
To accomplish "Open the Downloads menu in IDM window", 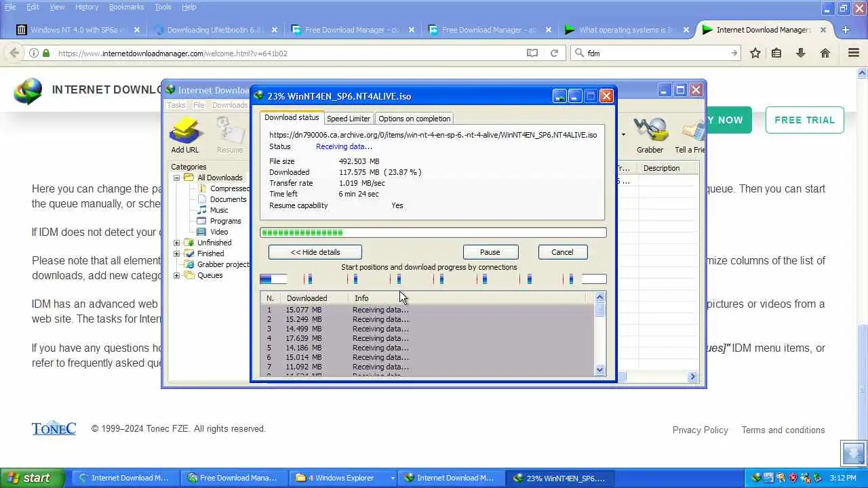I will pyautogui.click(x=230, y=105).
